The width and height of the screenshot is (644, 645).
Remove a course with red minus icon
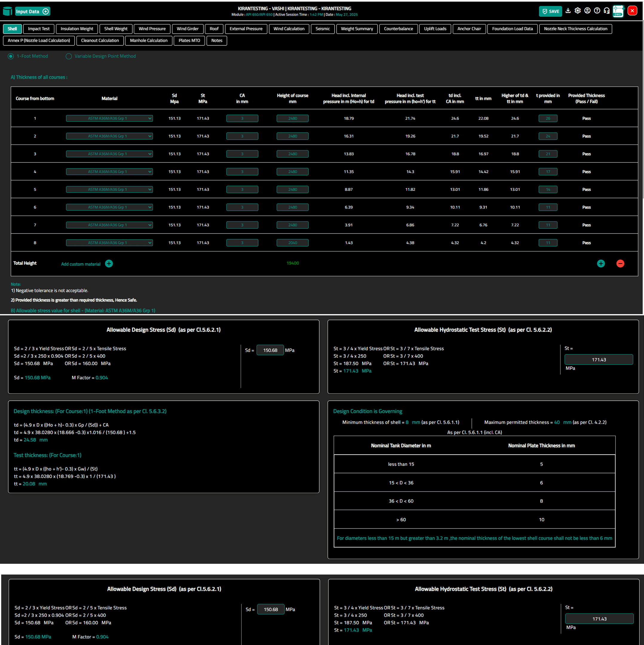620,263
